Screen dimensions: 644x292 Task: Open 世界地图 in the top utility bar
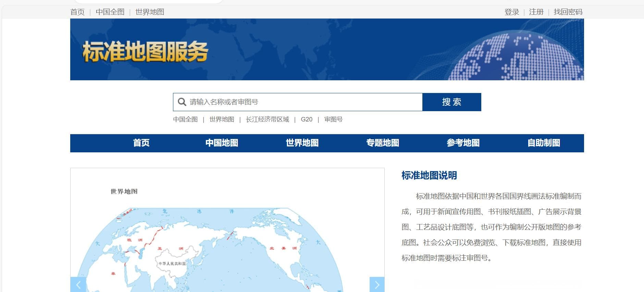150,12
